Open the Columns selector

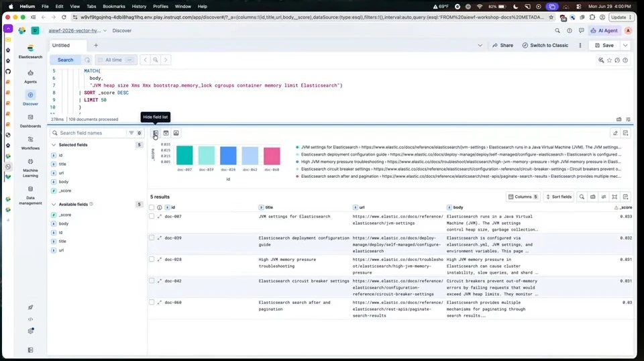tap(523, 197)
